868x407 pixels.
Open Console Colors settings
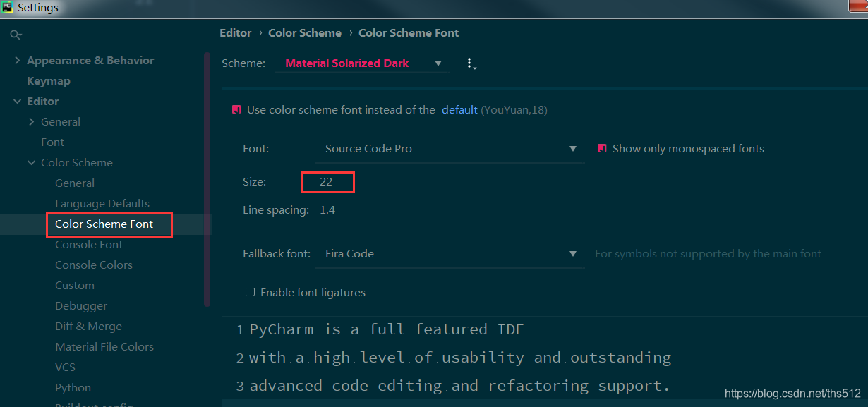click(x=94, y=265)
